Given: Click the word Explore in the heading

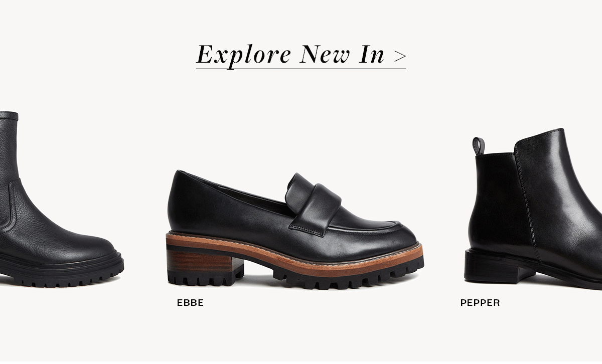Looking at the screenshot, I should pos(244,55).
